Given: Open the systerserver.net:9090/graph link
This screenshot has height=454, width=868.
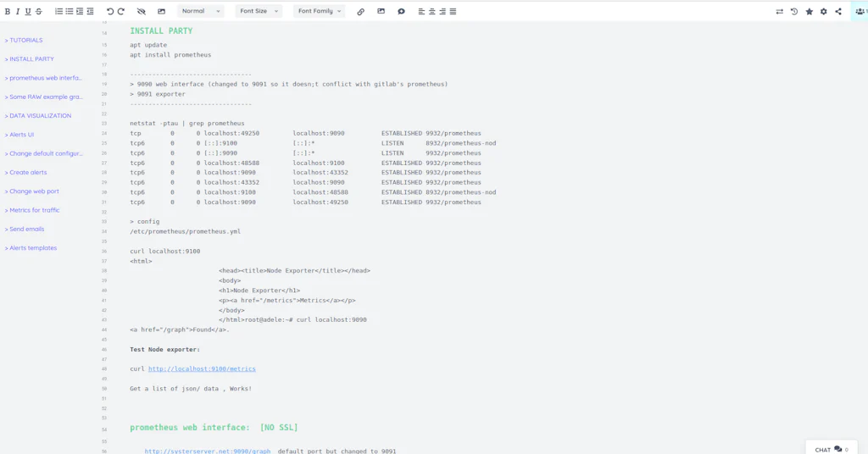Looking at the screenshot, I should [208, 451].
